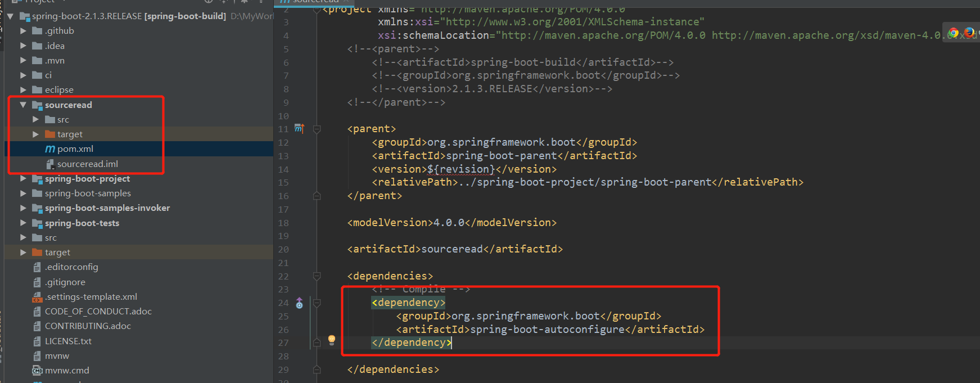Fold the dependencies tag at line 22

coord(317,276)
